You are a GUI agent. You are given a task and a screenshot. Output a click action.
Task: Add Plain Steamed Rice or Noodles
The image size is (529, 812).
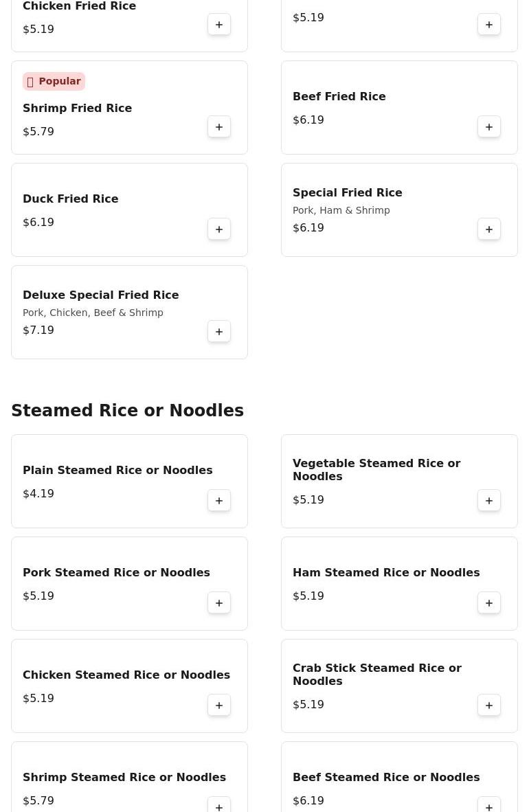click(219, 501)
